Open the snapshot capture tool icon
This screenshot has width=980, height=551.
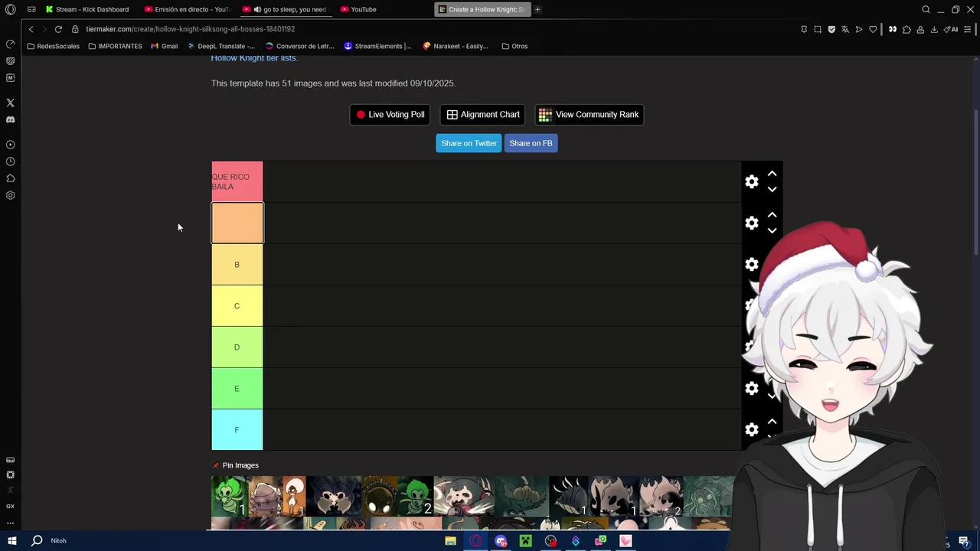click(x=818, y=29)
